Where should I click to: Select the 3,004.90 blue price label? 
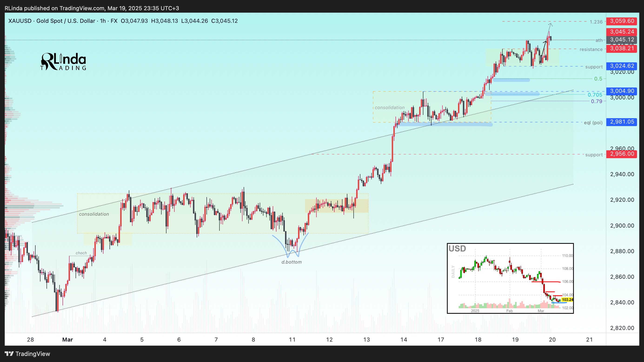(621, 91)
